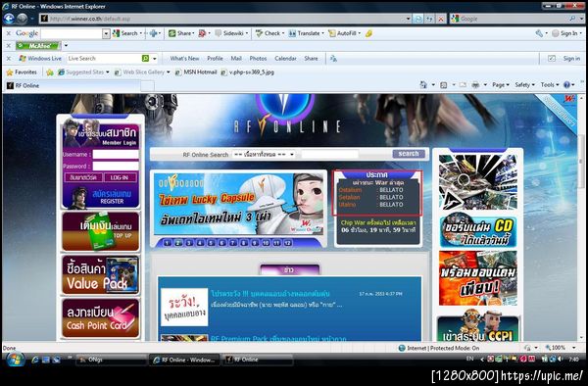This screenshot has height=386, width=588.
Task: Click the AutoFill toolbar button
Action: click(343, 33)
